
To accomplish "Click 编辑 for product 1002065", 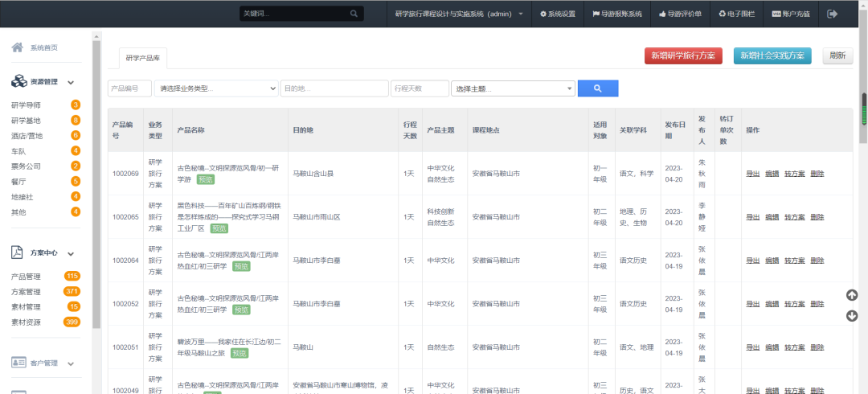I will click(772, 217).
